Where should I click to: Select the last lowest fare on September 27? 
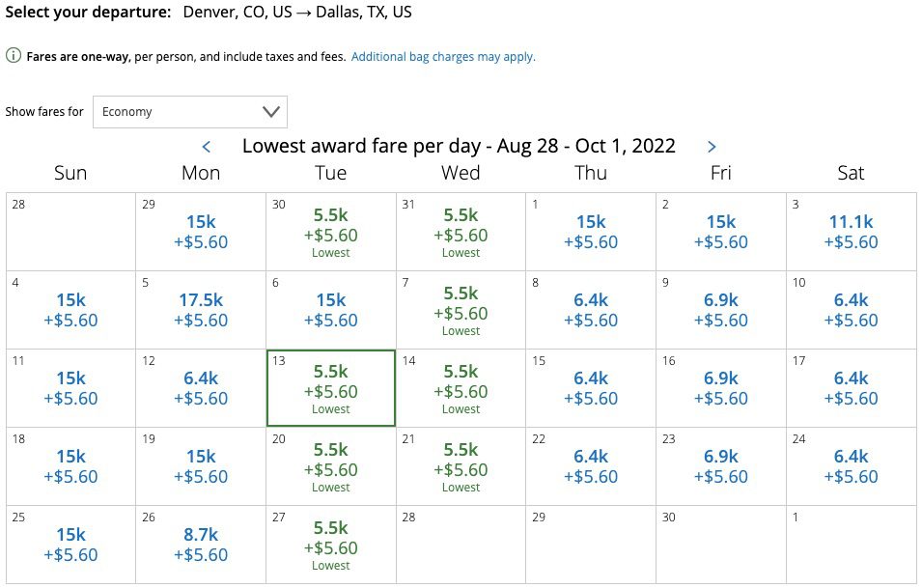pos(330,545)
